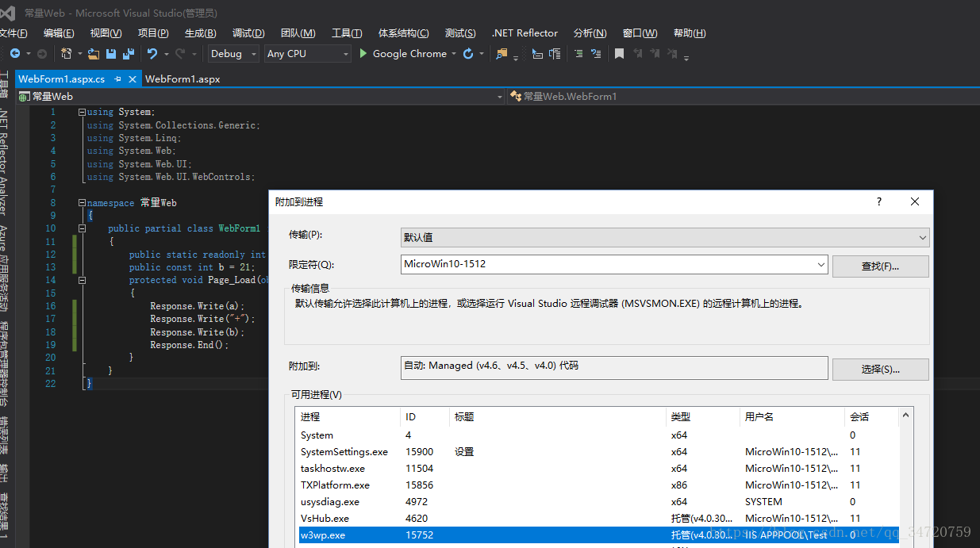This screenshot has height=548, width=980.
Task: Open the Undo history dropdown arrow
Action: [x=166, y=53]
